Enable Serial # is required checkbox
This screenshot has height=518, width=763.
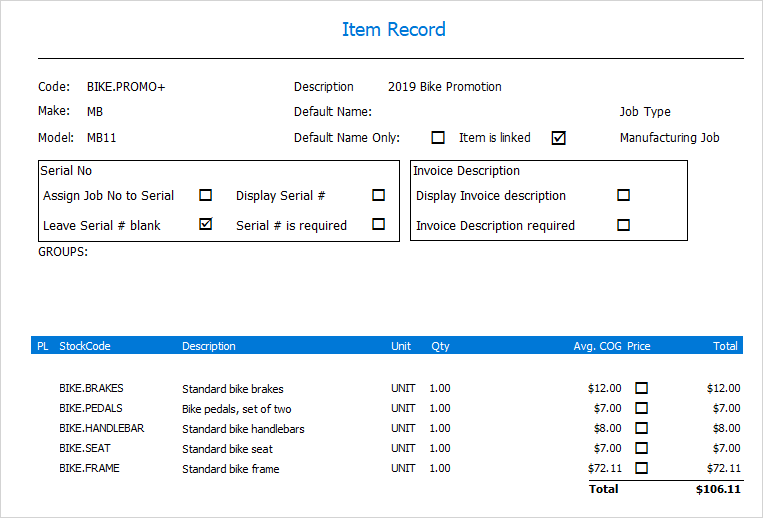tap(378, 224)
